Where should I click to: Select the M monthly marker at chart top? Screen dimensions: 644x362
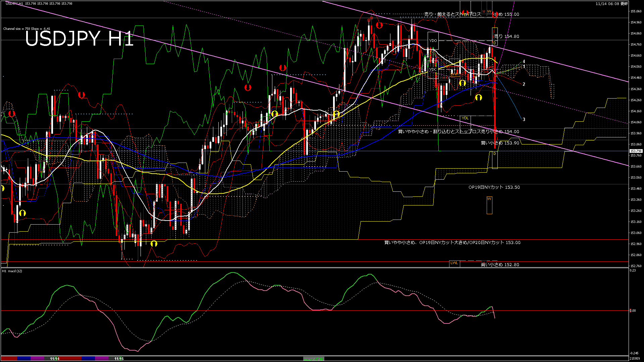tap(483, 11)
